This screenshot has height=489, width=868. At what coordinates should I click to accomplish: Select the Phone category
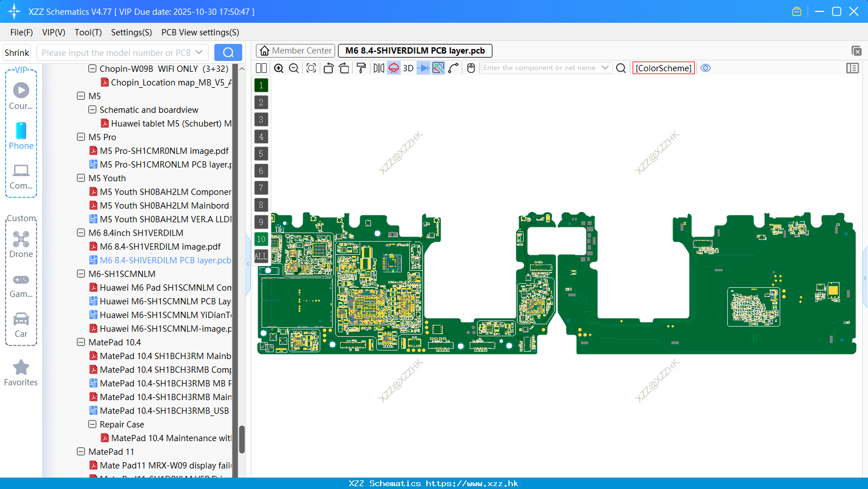pyautogui.click(x=21, y=136)
